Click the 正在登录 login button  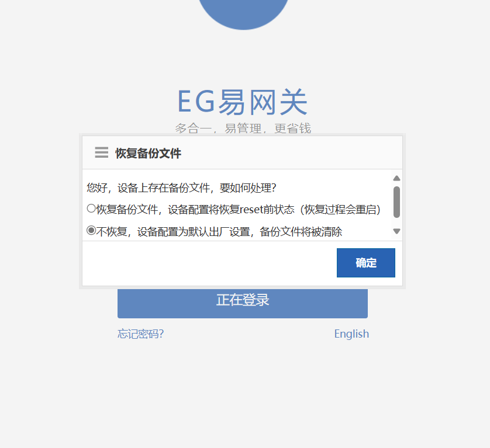pyautogui.click(x=243, y=303)
